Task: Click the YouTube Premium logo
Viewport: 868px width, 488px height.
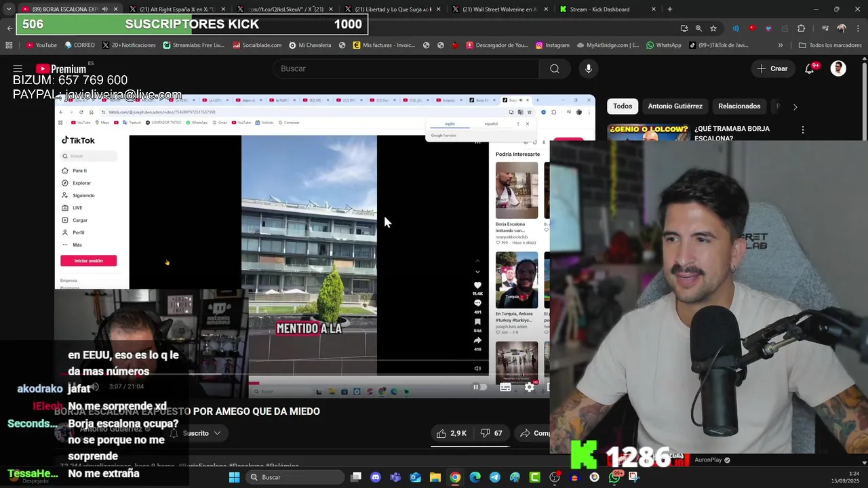Action: pos(61,68)
